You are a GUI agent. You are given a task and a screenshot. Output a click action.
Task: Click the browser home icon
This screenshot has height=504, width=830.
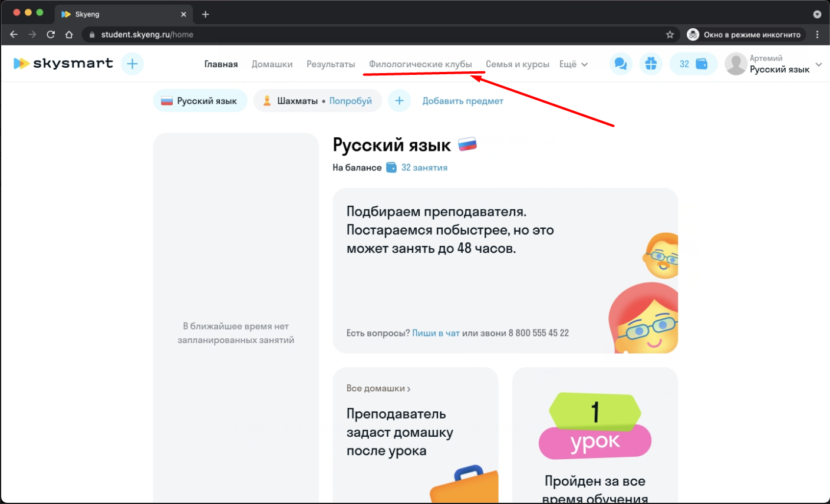69,34
